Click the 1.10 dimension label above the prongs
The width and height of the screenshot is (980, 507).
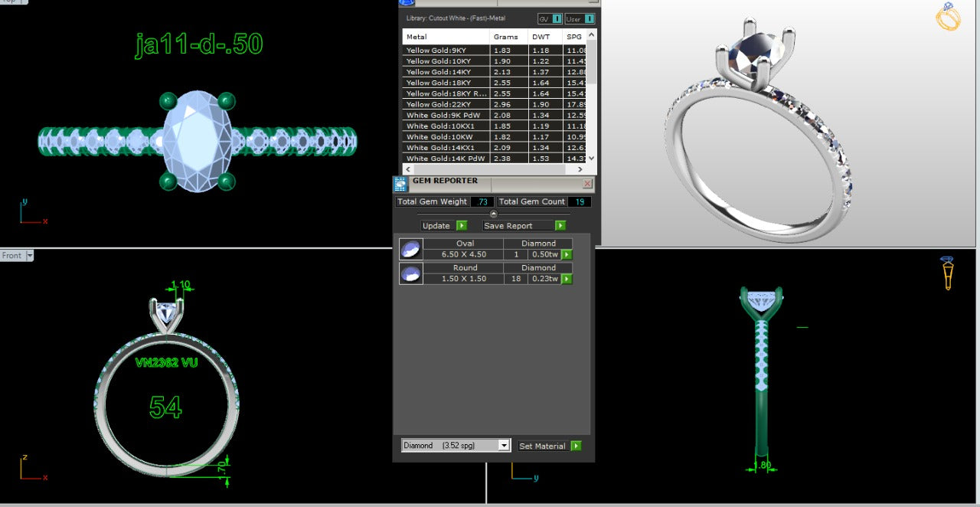click(181, 284)
